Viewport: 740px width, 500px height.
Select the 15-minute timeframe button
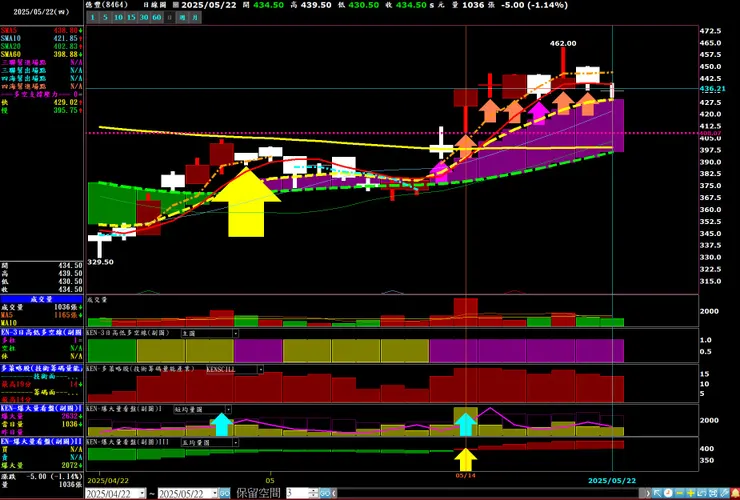tap(131, 17)
